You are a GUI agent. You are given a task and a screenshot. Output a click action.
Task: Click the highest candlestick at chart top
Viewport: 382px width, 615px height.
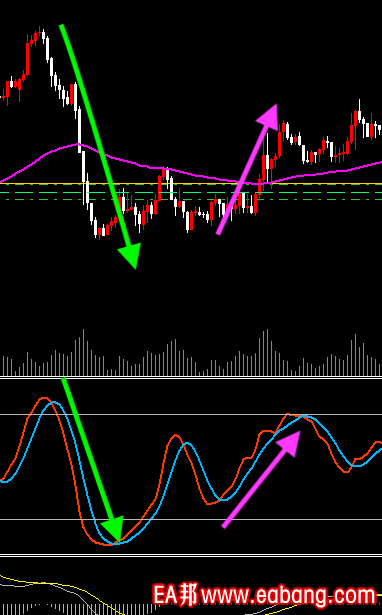pos(40,33)
